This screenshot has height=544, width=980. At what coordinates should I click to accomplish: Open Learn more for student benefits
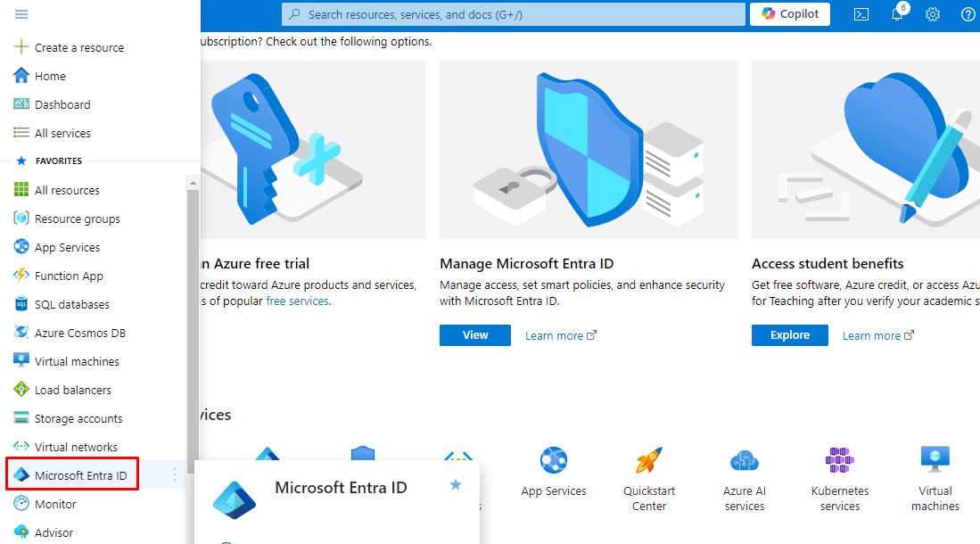click(x=878, y=336)
